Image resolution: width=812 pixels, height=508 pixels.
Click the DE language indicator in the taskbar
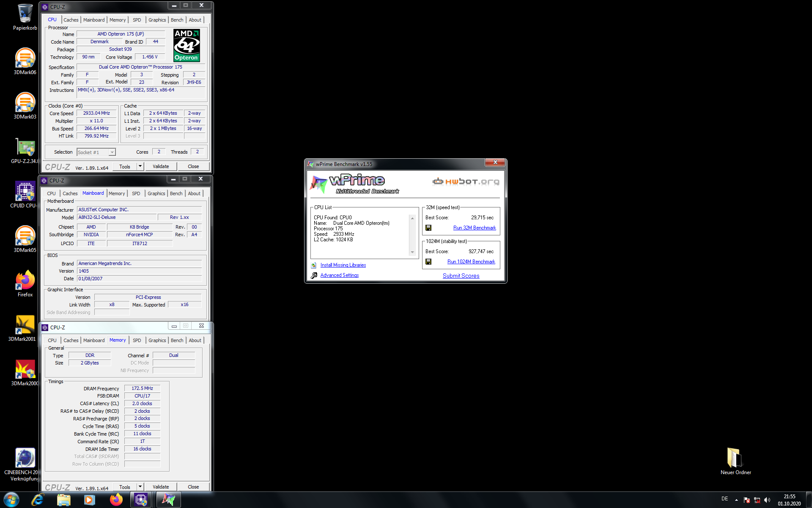[x=725, y=499]
